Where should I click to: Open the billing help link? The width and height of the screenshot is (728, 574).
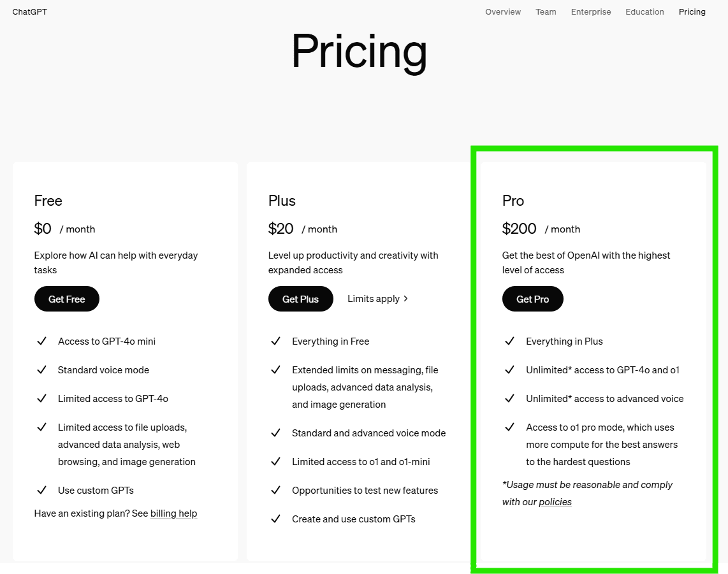pos(173,513)
